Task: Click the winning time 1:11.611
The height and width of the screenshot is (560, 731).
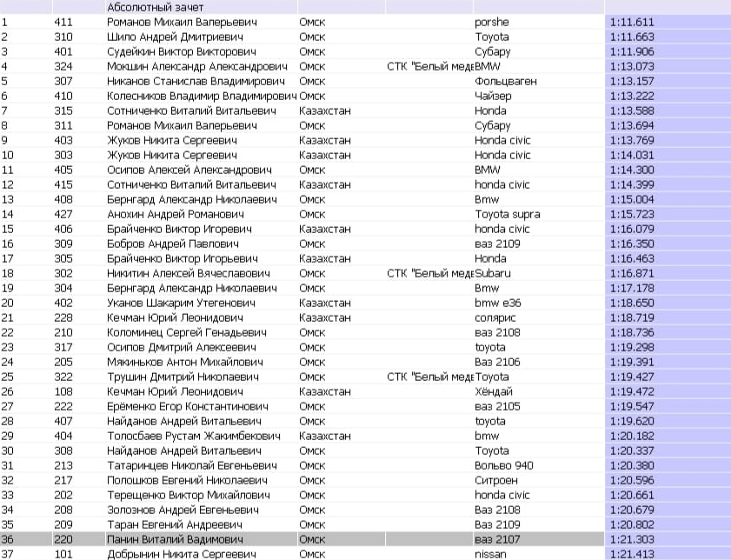Action: tap(632, 22)
